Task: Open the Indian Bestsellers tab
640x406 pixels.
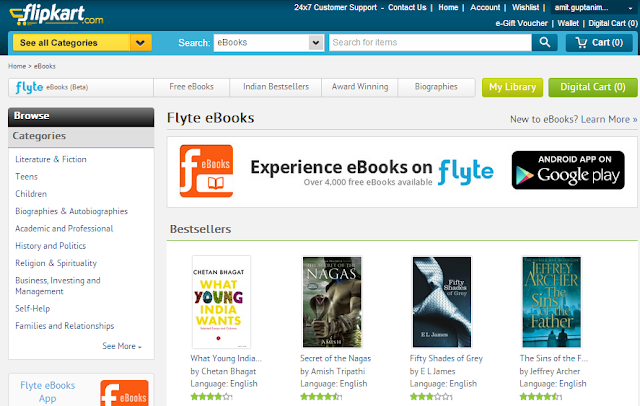Action: [276, 87]
